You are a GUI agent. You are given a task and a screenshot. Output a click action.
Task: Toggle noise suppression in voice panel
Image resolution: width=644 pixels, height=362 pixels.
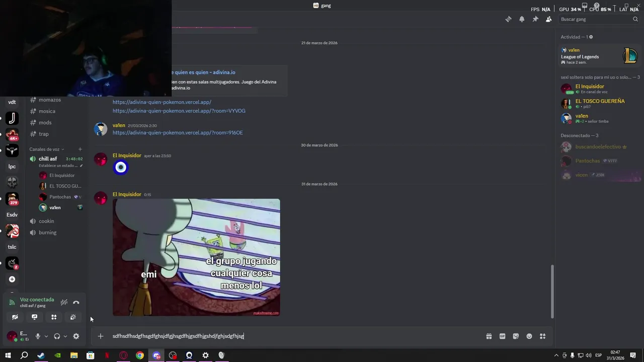pos(64,302)
